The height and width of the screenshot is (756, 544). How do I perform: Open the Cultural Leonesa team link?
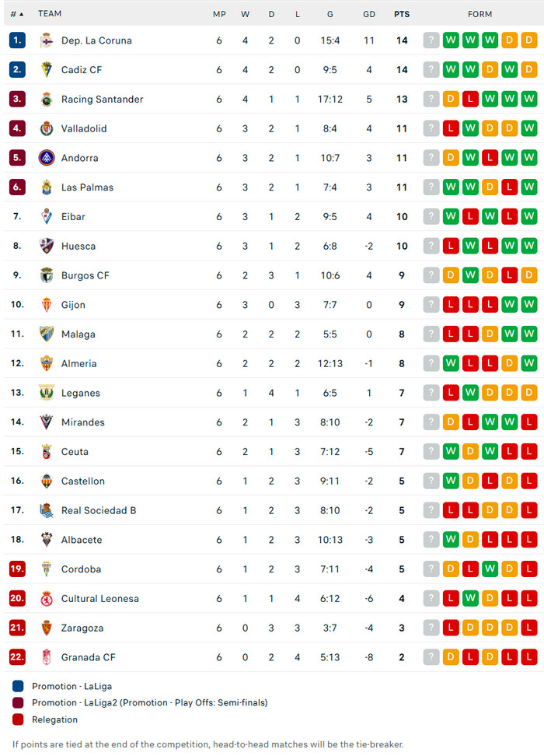coord(100,598)
